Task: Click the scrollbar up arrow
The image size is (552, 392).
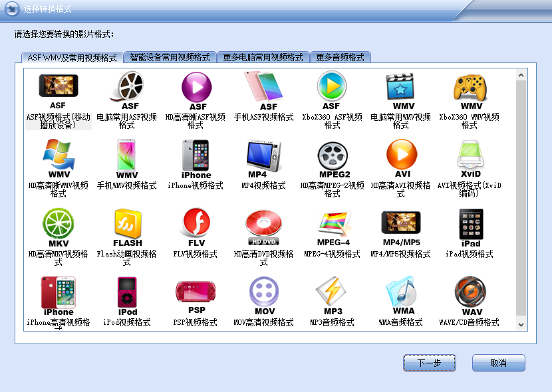Action: point(521,75)
